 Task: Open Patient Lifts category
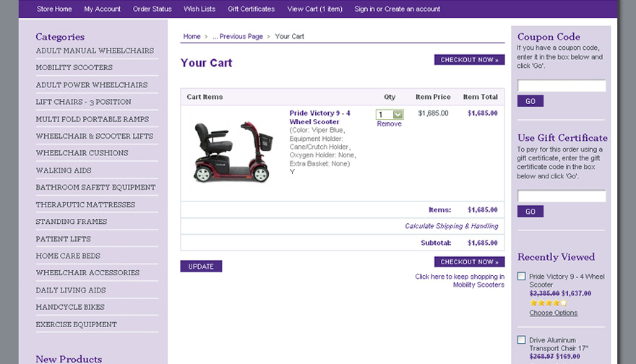click(x=64, y=239)
